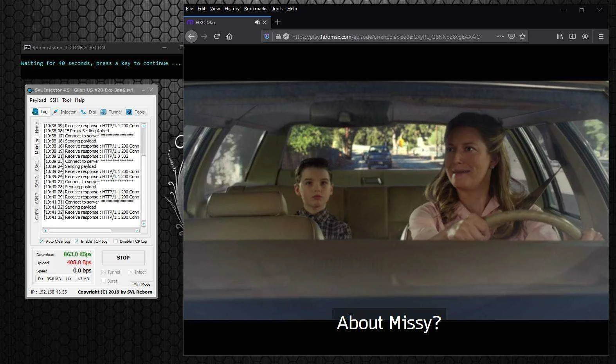The height and width of the screenshot is (364, 616).
Task: Select the SSH 2 vertical tab
Action: point(37,182)
